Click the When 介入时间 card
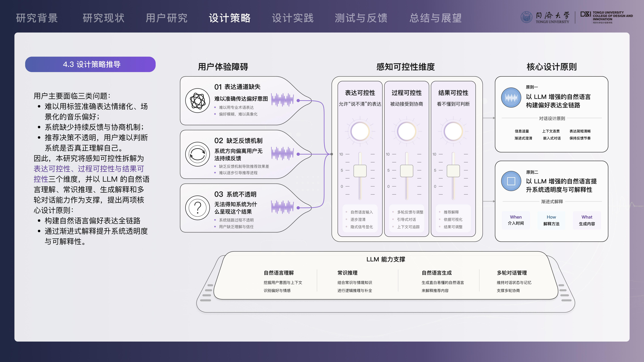The height and width of the screenshot is (362, 644). [x=516, y=220]
